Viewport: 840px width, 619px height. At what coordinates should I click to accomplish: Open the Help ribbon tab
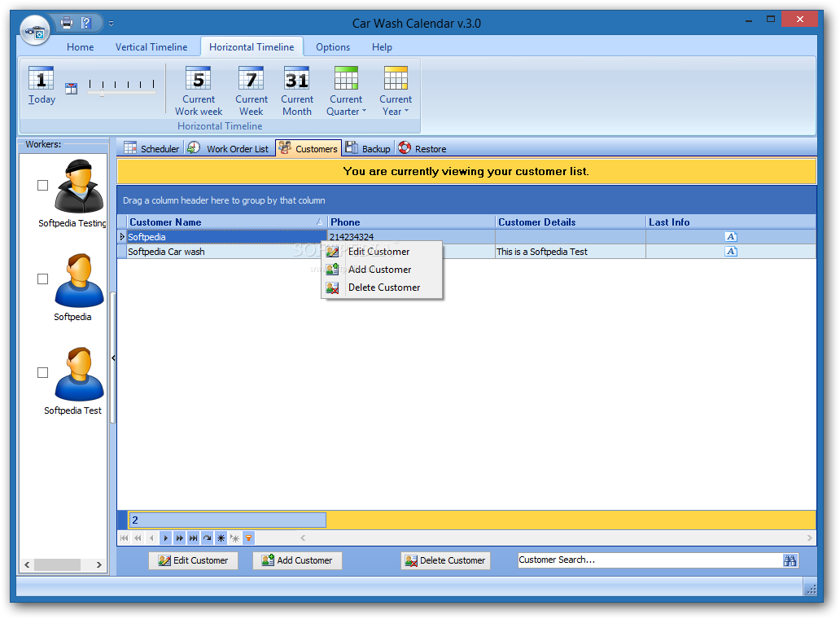382,47
